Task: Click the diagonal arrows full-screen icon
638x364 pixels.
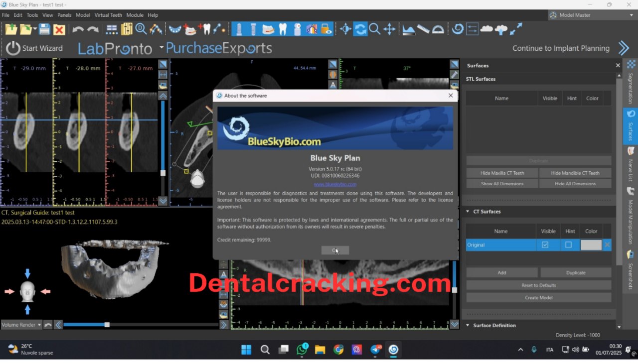Action: [516, 29]
